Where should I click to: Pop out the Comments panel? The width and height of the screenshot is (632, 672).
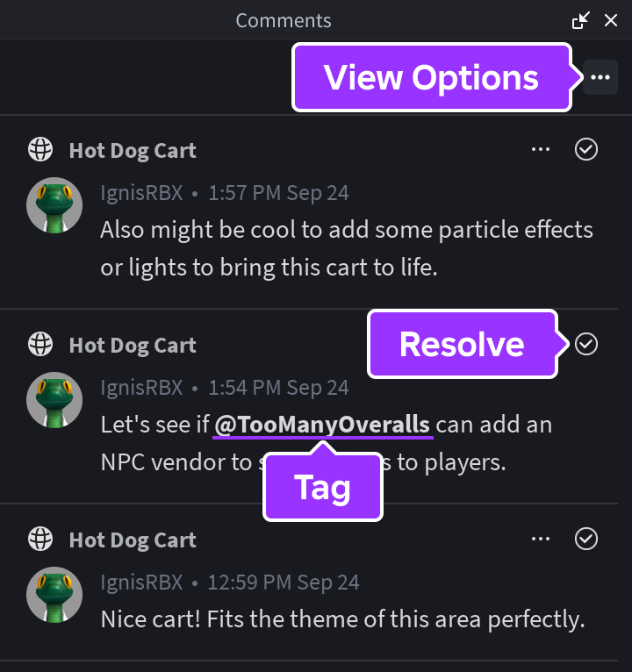(x=580, y=20)
